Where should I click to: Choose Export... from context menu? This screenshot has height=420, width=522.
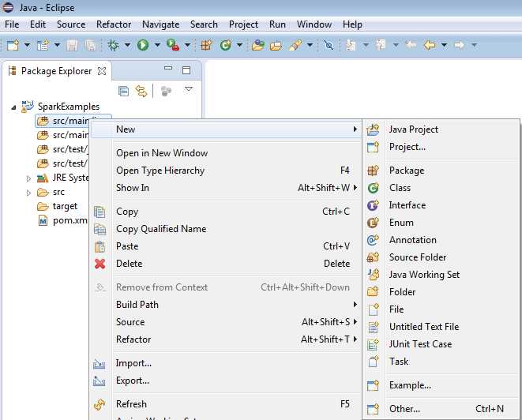227,381
